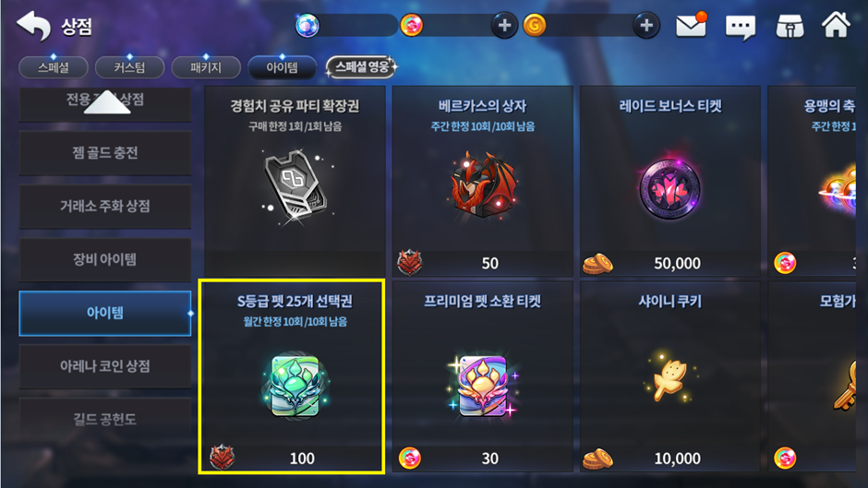This screenshot has height=488, width=868.
Task: Add gold with the plus button
Action: (646, 26)
